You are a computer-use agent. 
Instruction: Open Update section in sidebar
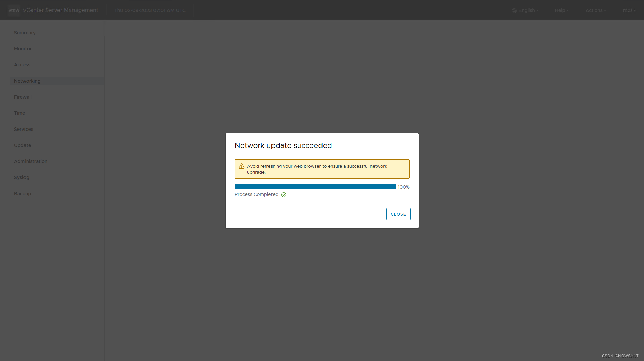click(22, 145)
